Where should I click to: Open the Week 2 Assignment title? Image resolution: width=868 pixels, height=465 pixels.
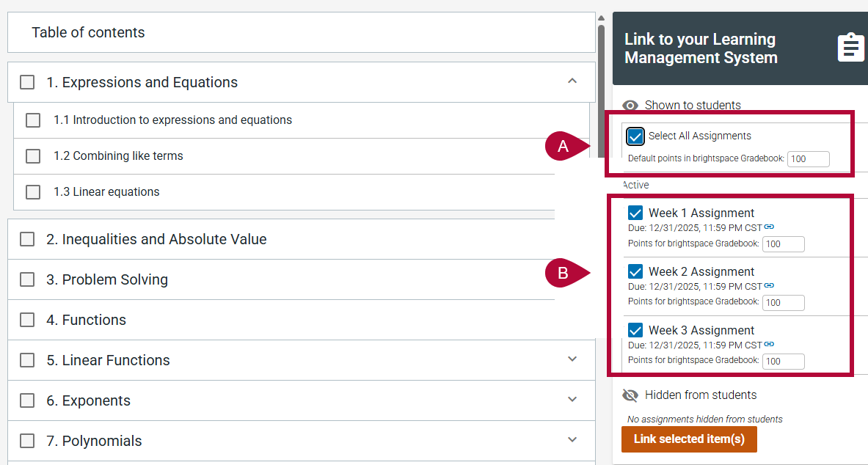pos(701,272)
